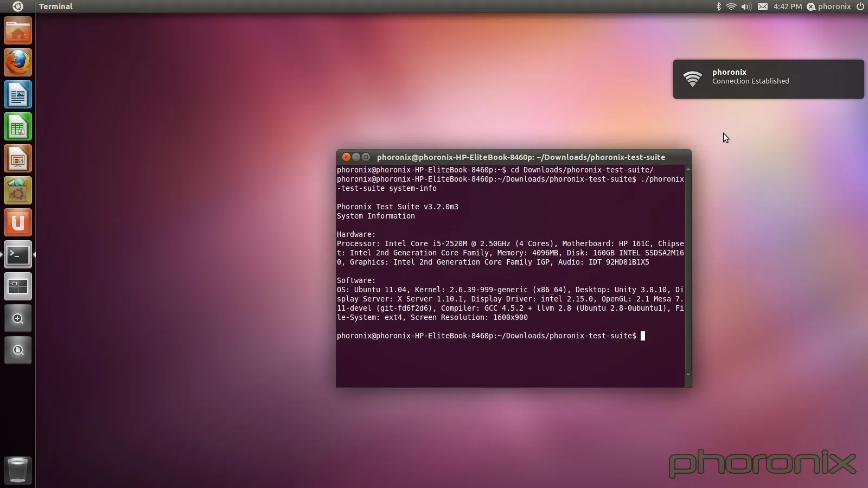Click the 'System Information' text line

(376, 216)
